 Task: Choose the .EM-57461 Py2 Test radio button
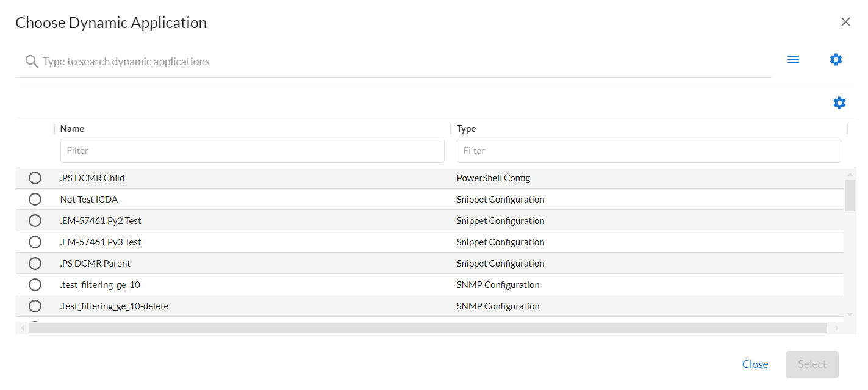pos(35,221)
